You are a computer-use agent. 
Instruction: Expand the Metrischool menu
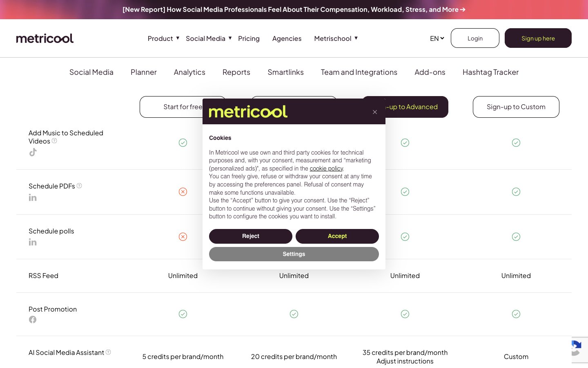coord(336,38)
